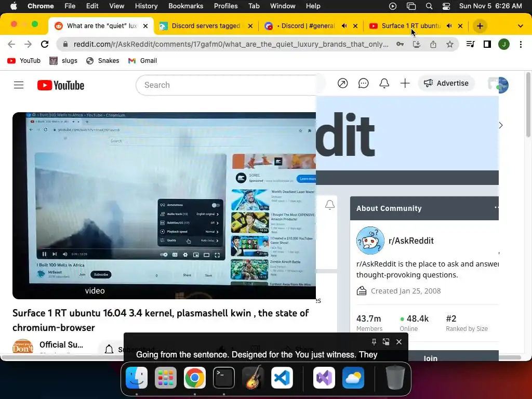Open Launchpad from the Dock
The height and width of the screenshot is (399, 532).
coord(166,378)
